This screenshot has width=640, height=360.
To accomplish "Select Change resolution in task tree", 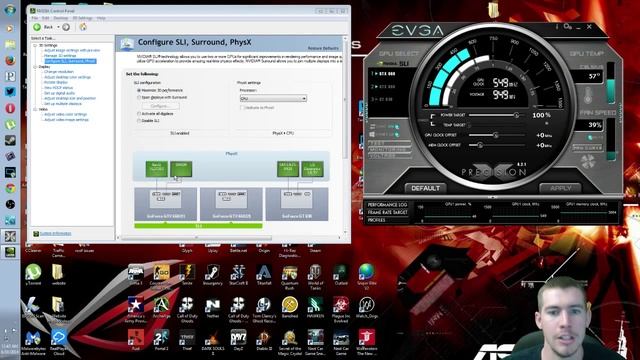I will pyautogui.click(x=59, y=72).
